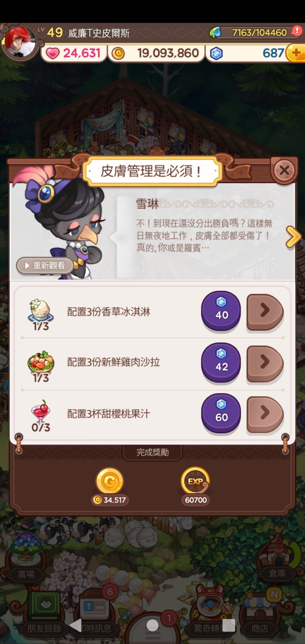Tap the red exclamation alert icon
The width and height of the screenshot is (305, 644).
297,31
